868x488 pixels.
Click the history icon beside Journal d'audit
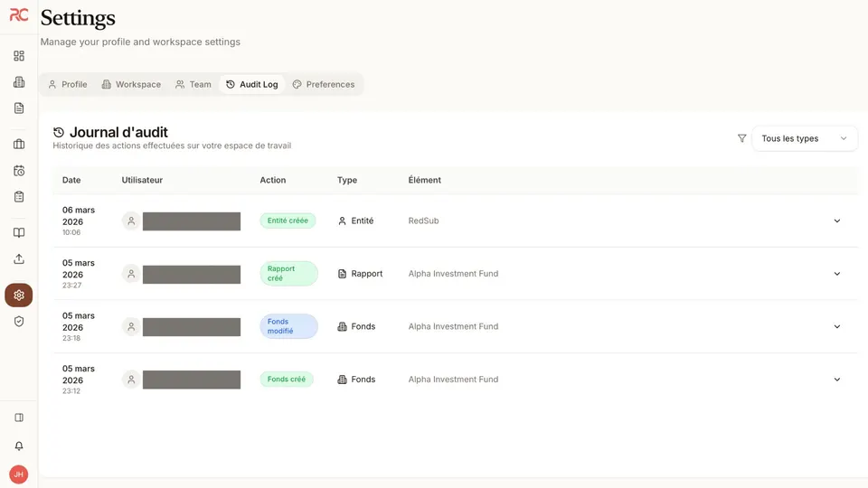coord(59,132)
